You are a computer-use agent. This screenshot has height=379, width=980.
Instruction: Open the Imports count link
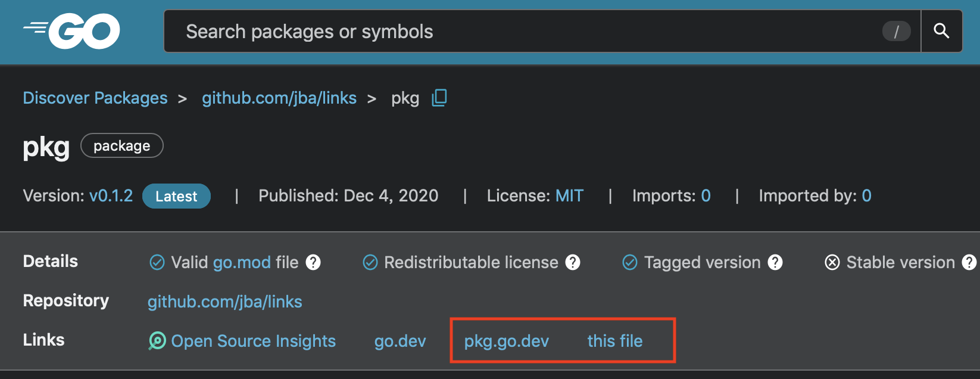coord(706,195)
